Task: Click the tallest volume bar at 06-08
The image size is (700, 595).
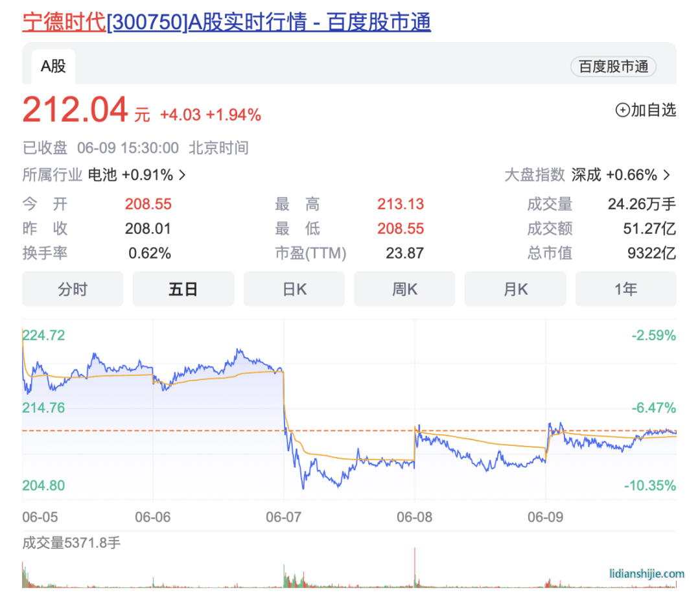Action: 414,567
